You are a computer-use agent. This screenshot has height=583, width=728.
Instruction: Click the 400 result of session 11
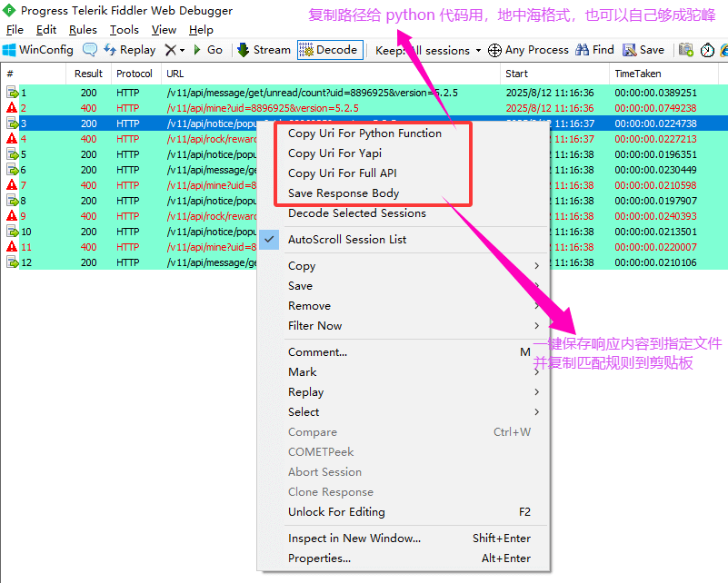point(89,247)
